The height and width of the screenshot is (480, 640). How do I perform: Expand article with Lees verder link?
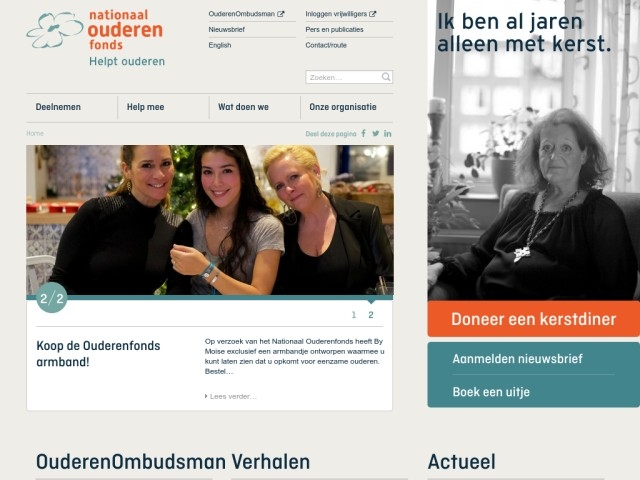tap(231, 396)
